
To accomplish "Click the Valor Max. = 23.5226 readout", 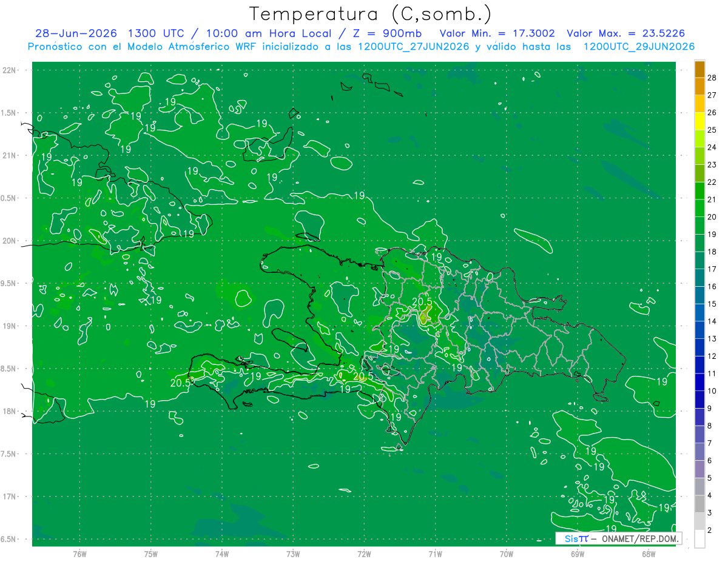I will (x=625, y=33).
